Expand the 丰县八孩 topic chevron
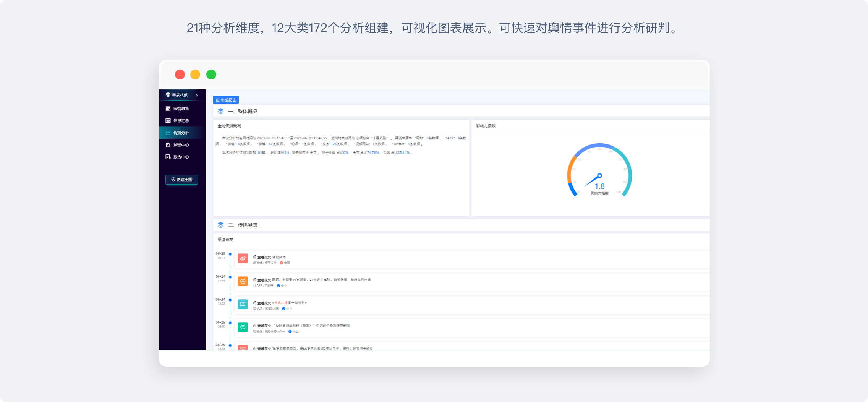The width and height of the screenshot is (868, 402). tap(196, 95)
